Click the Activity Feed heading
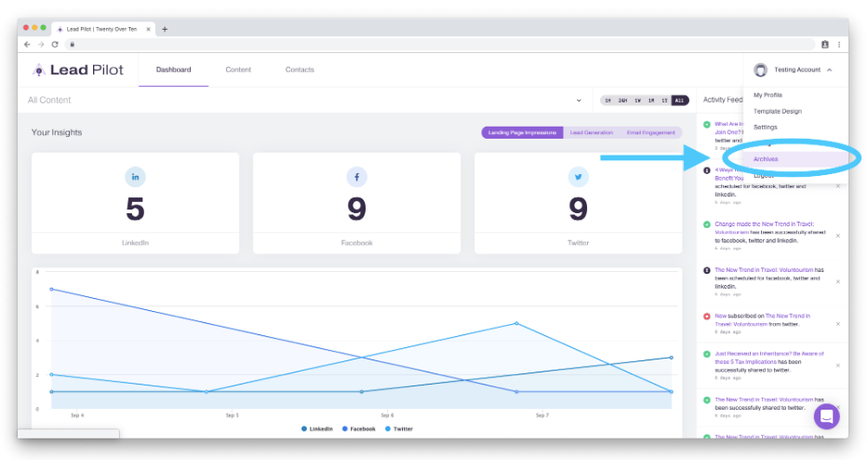The image size is (868, 460). [723, 100]
